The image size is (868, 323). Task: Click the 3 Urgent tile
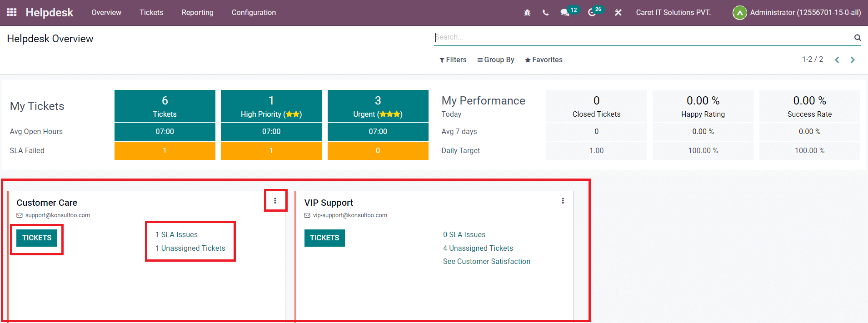point(378,106)
